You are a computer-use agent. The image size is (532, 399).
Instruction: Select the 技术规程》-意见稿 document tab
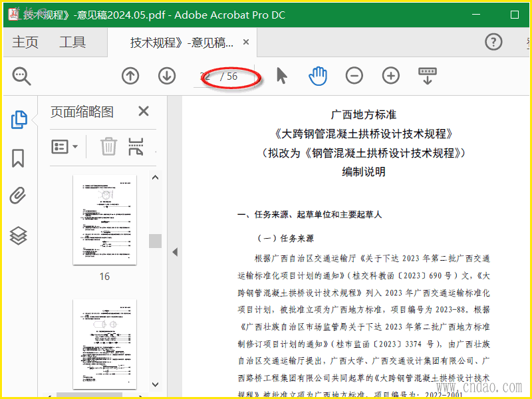coord(182,43)
